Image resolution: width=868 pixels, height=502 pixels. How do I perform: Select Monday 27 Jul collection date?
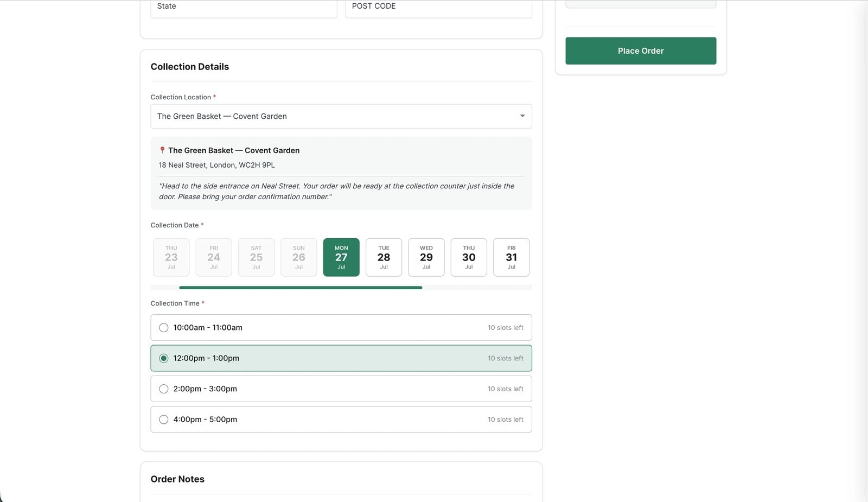coord(341,257)
